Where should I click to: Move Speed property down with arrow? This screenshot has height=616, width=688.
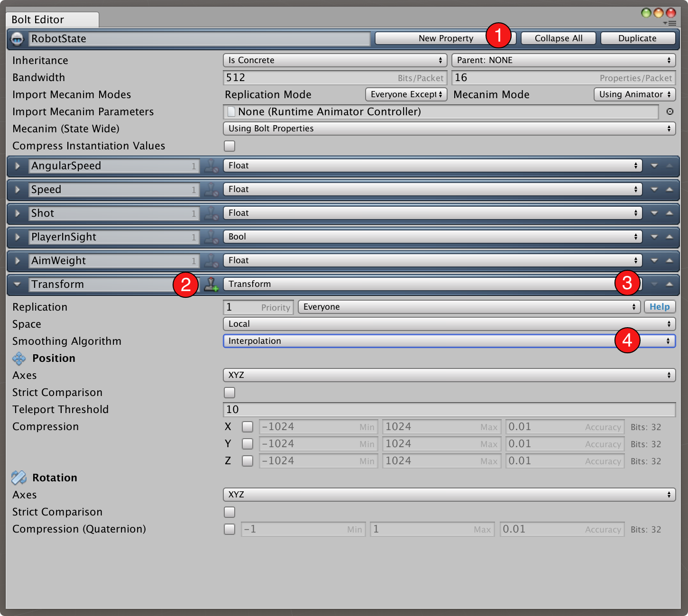654,189
